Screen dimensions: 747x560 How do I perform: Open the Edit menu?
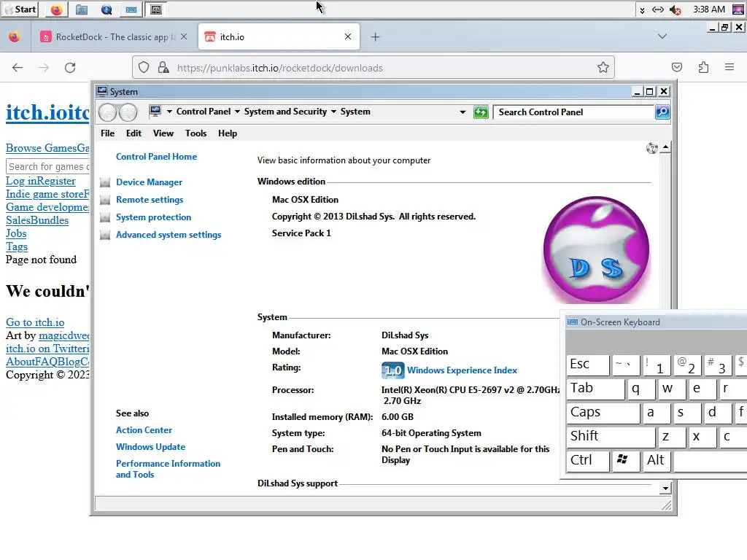(x=133, y=133)
